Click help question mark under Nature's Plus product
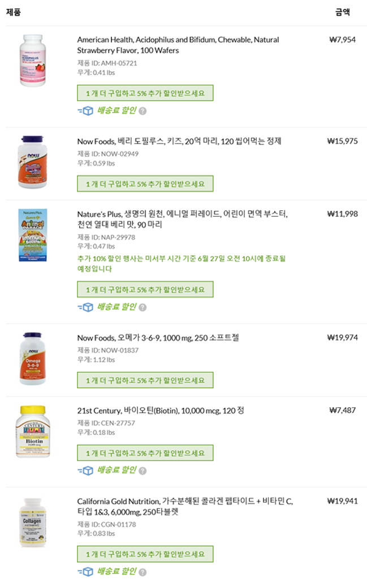Screen dimensions: 367x588 [143, 308]
